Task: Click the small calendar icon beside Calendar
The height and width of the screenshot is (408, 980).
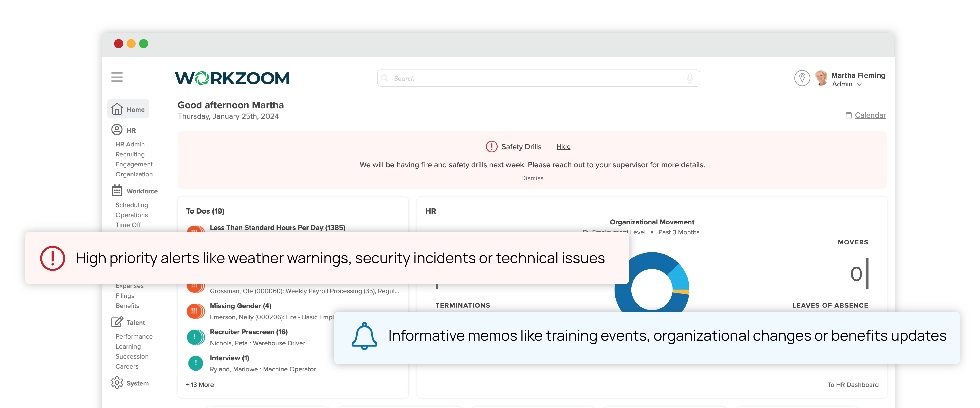Action: point(848,115)
